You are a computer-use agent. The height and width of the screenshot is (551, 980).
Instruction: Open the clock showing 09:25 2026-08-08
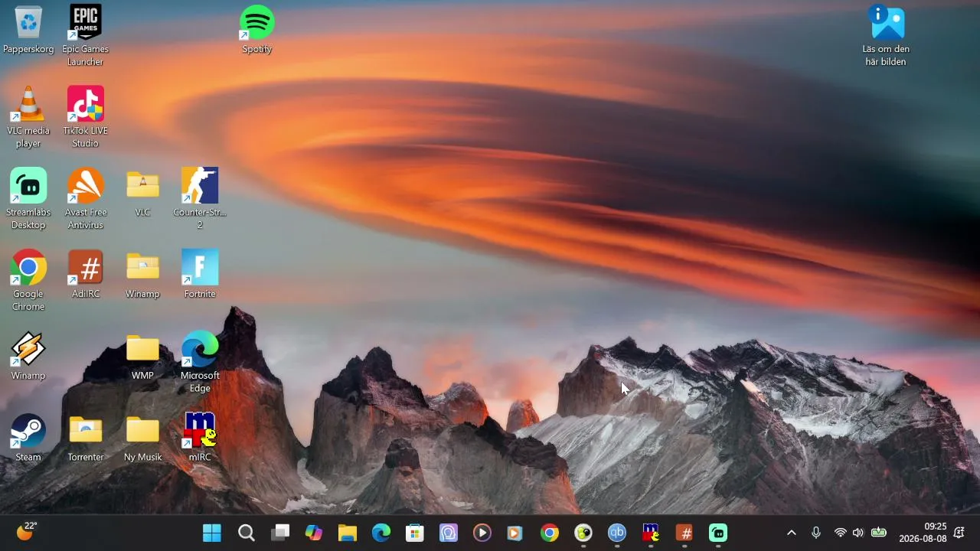pos(923,533)
